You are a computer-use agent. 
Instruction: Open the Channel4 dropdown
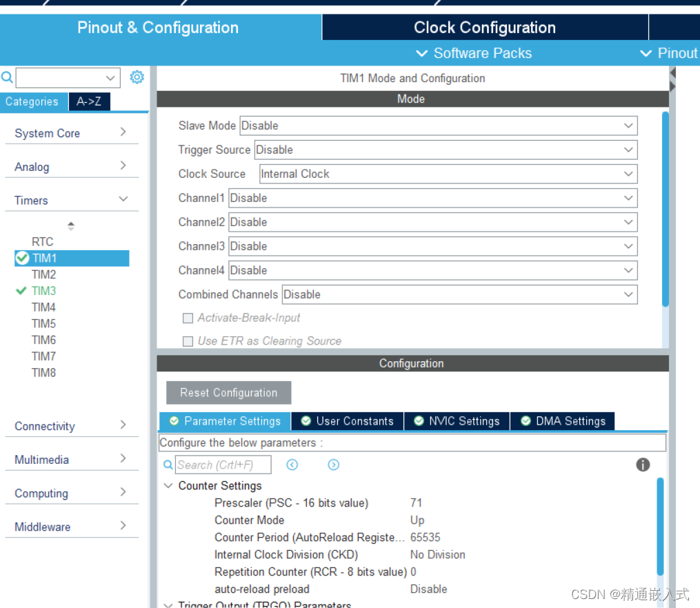click(x=432, y=270)
